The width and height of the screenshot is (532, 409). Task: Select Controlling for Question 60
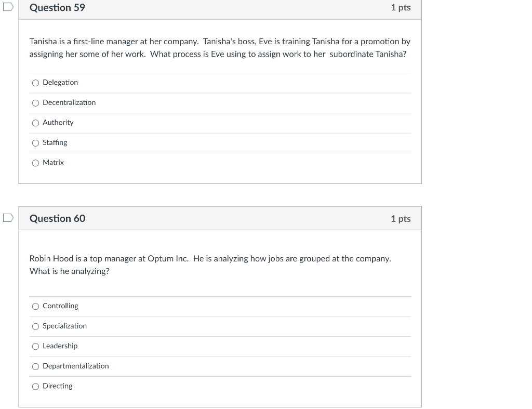point(35,306)
